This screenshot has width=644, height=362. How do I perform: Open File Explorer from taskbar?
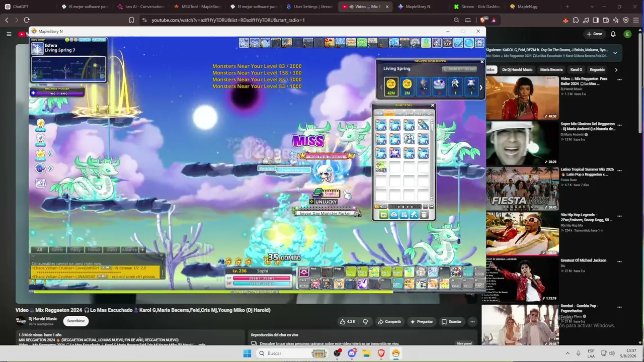[x=366, y=353]
